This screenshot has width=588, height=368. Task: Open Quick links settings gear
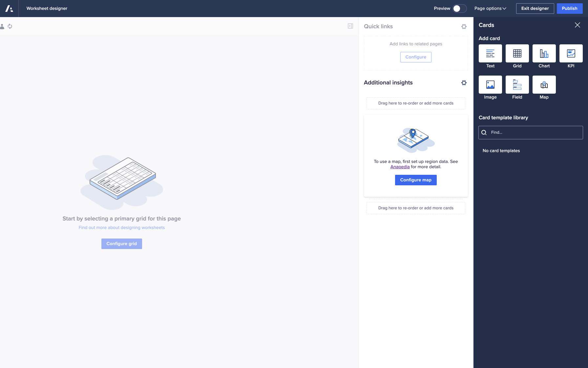[464, 27]
